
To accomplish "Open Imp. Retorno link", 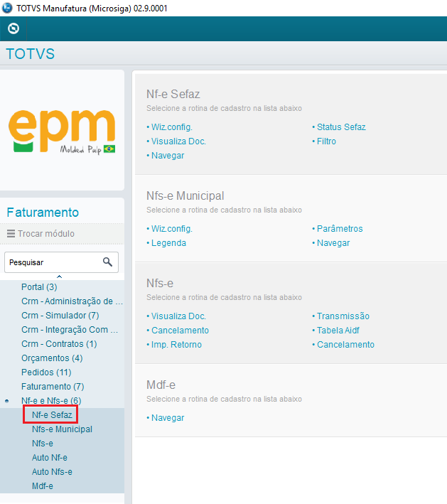I will [x=176, y=344].
